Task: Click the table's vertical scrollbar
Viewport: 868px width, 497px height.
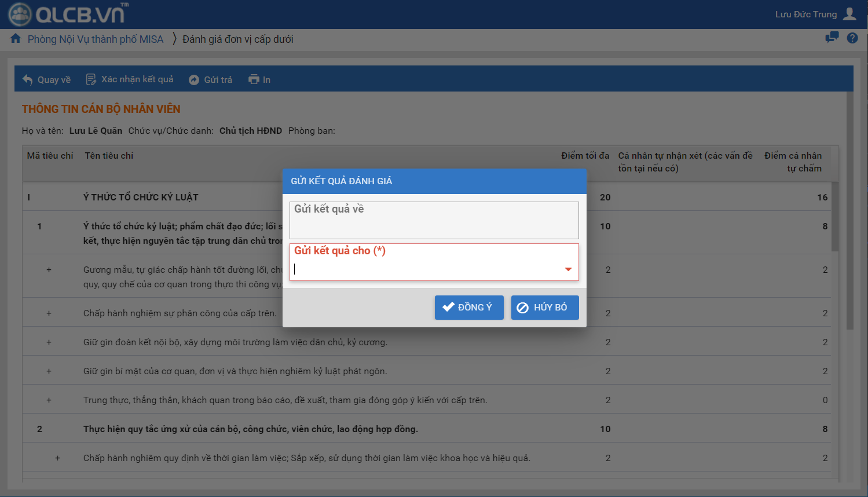Action: click(834, 217)
